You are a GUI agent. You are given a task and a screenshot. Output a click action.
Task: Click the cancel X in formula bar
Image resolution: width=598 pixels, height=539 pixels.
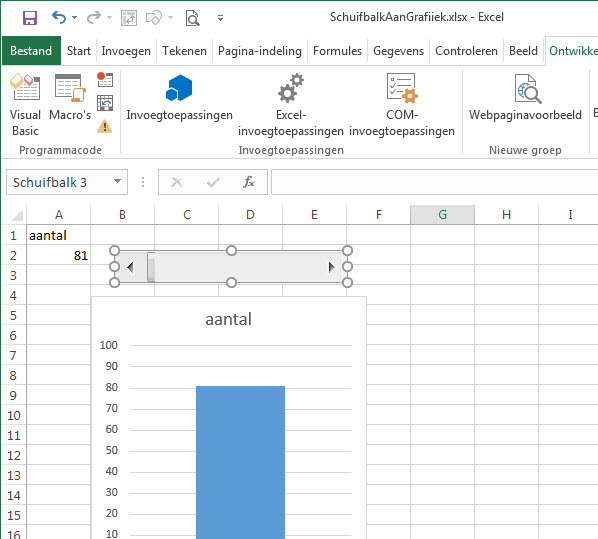[x=177, y=182]
